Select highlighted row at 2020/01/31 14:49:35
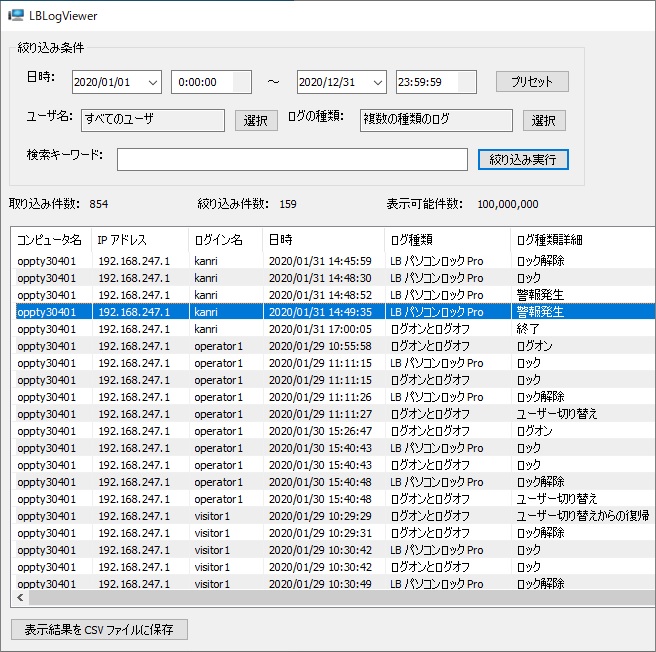This screenshot has width=656, height=652. (x=334, y=312)
